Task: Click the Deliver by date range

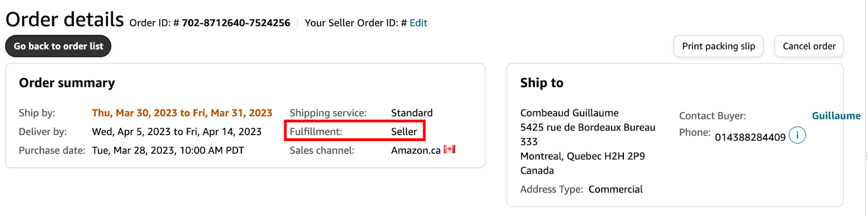Action: pos(177,131)
